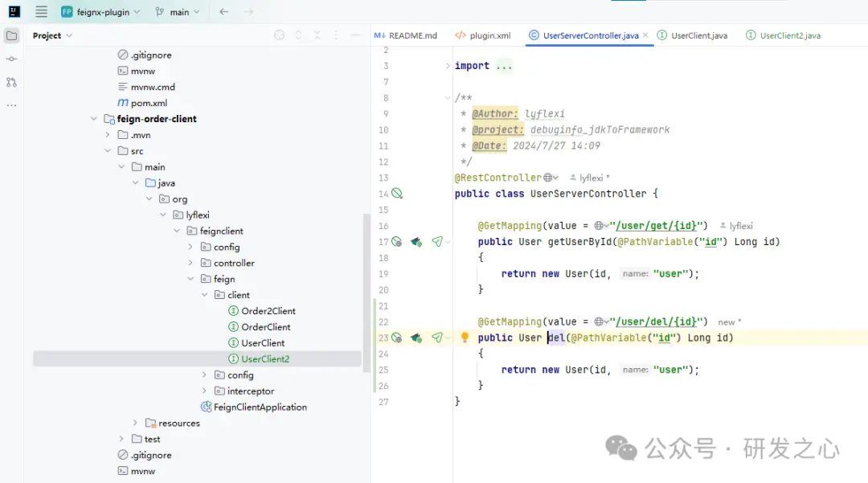Hide the Project panel with minus icon
Image resolution: width=868 pixels, height=483 pixels.
355,35
